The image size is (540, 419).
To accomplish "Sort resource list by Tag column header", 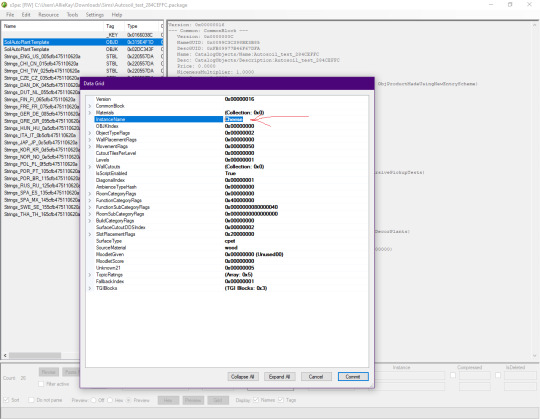I will coord(114,26).
